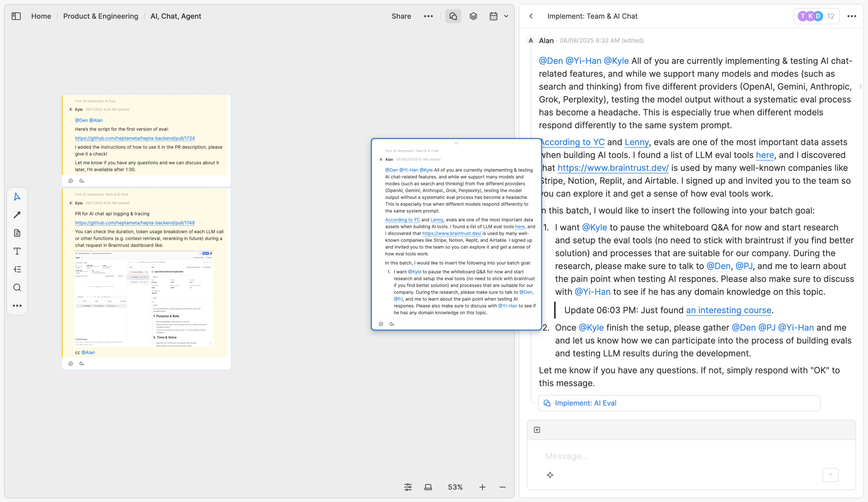Open the Lenny link in thread panel
868x502 pixels.
(637, 142)
